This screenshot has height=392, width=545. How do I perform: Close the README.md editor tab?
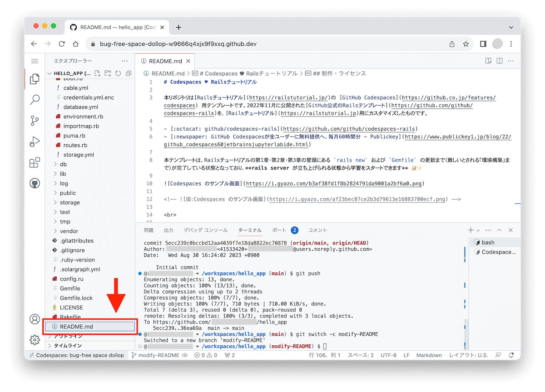[x=188, y=61]
